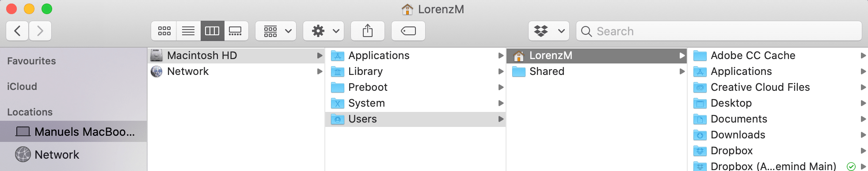Select Network in the first column
Screen dimensions: 868x171
[236, 71]
